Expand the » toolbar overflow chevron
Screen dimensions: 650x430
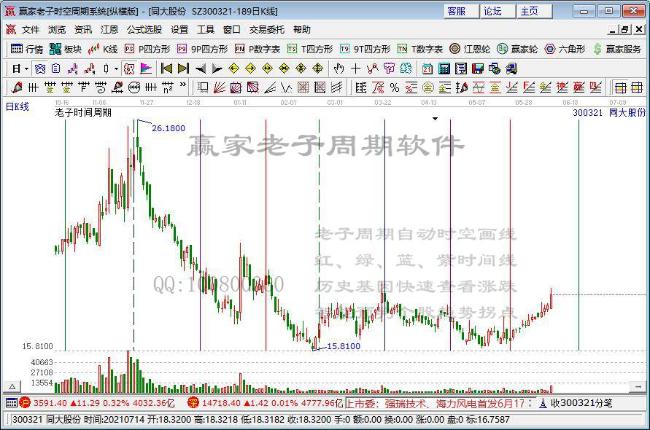(183, 86)
